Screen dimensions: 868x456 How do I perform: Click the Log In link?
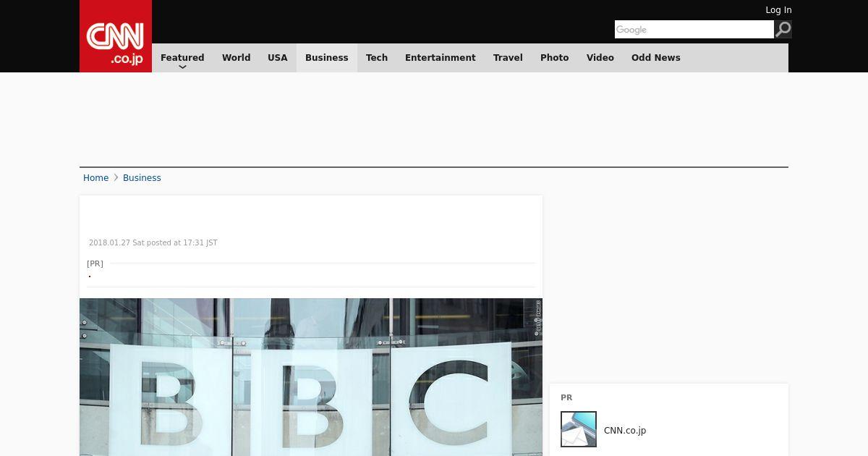pos(778,10)
